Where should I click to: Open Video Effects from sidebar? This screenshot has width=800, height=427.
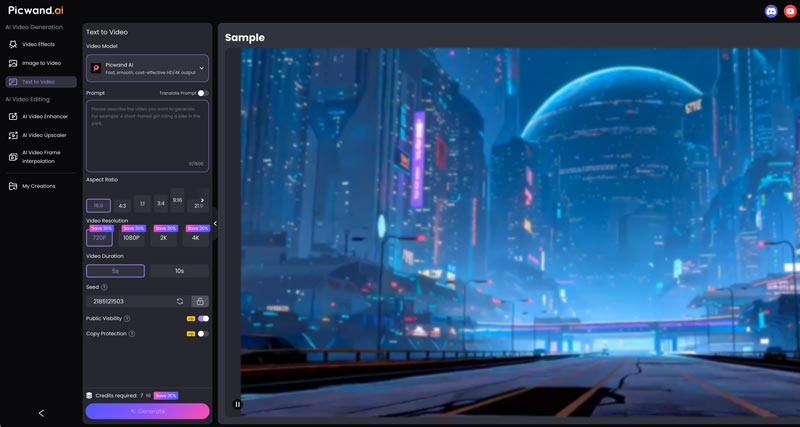coord(38,44)
